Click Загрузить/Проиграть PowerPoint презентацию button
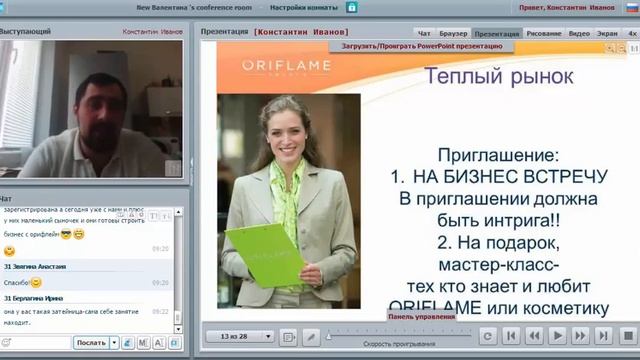The width and height of the screenshot is (640, 360). tap(422, 46)
